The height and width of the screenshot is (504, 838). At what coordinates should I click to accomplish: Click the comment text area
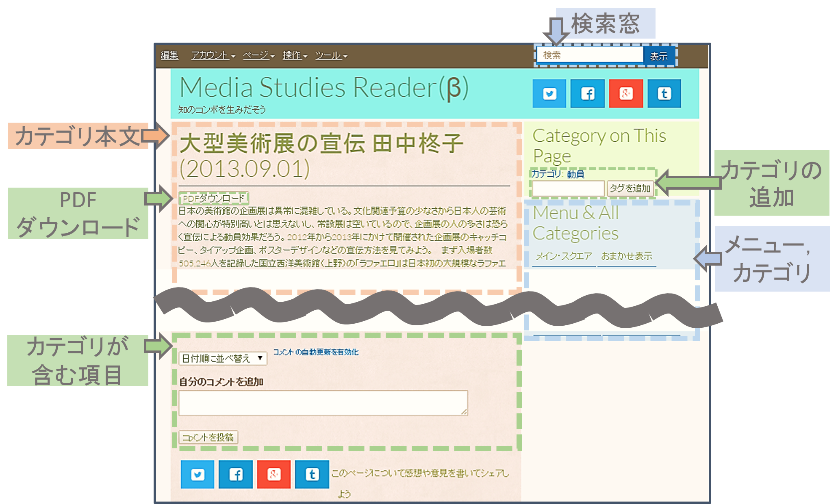pos(323,403)
